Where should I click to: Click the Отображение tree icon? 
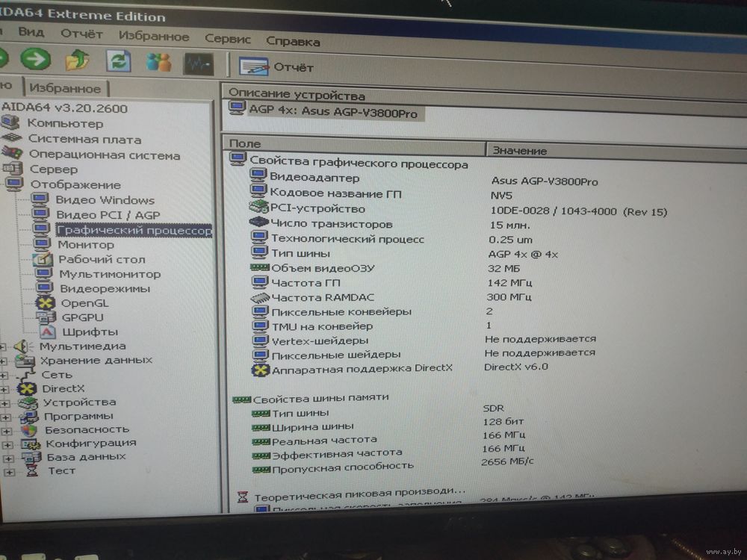pyautogui.click(x=14, y=184)
